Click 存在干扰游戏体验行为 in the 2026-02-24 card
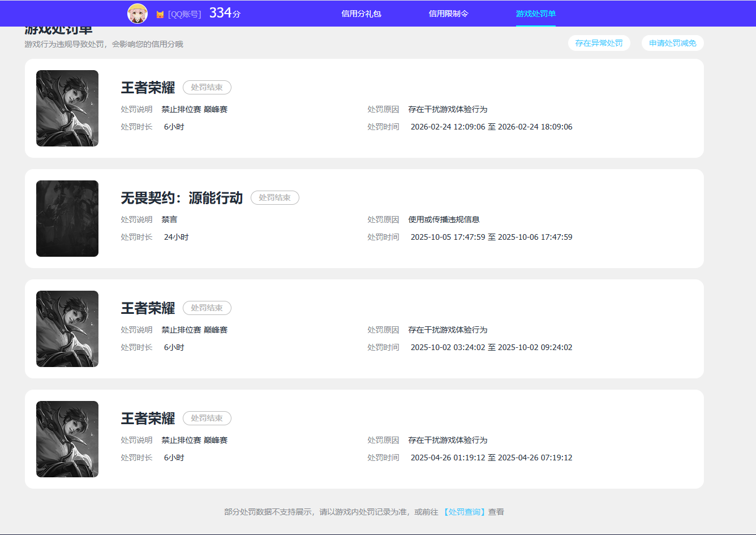The width and height of the screenshot is (756, 535). pos(448,109)
